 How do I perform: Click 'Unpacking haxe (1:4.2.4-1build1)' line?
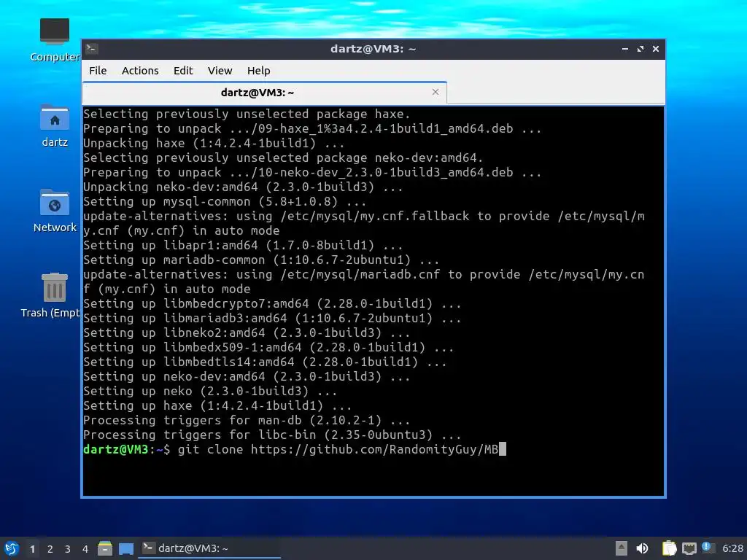click(x=214, y=144)
